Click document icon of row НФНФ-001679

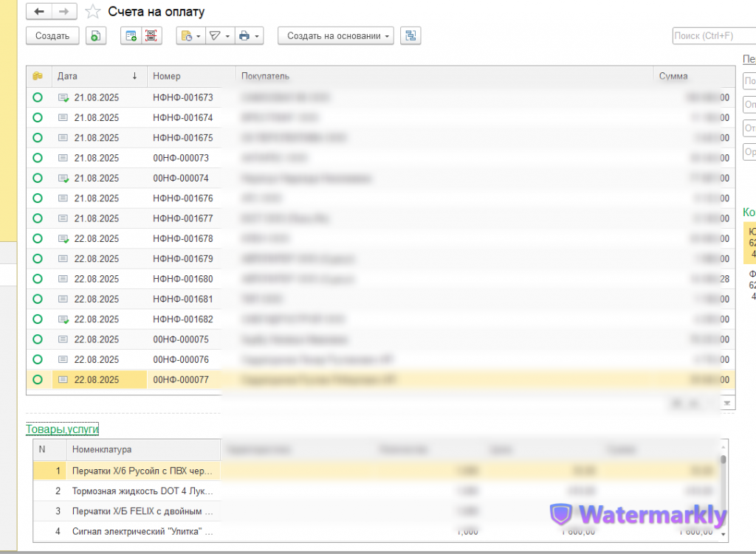(63, 259)
